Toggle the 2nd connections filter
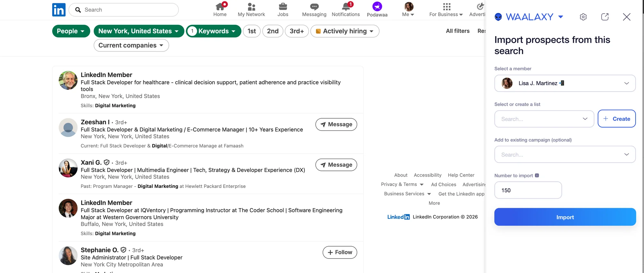 tap(273, 31)
